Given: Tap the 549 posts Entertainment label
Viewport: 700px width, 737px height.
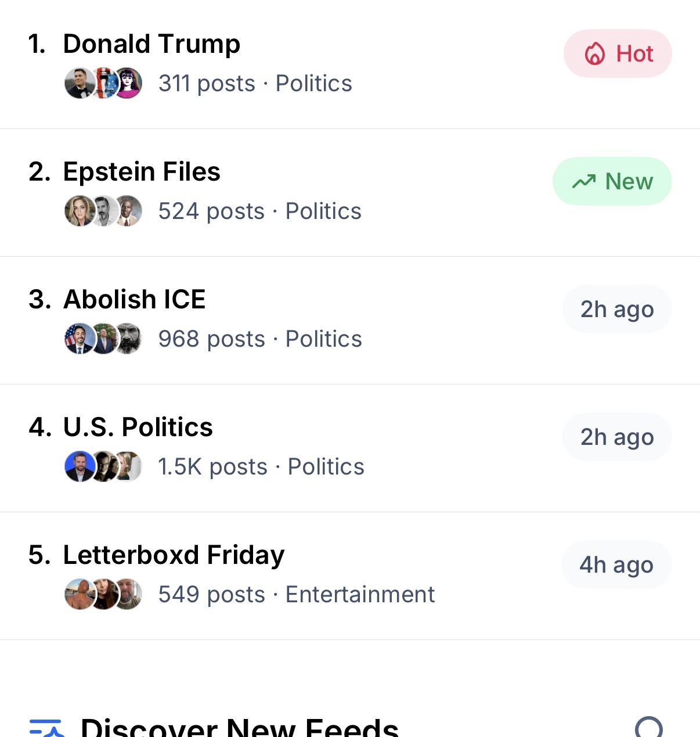Looking at the screenshot, I should pos(296,595).
